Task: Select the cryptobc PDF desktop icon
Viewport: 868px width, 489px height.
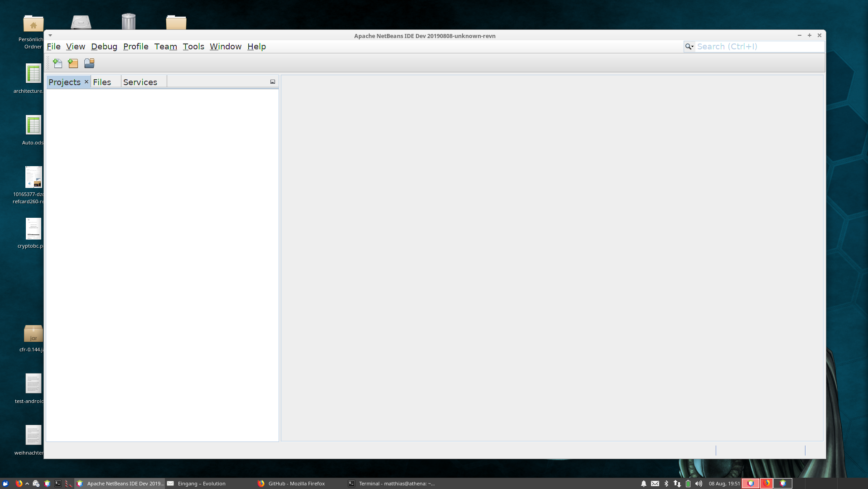Action: pyautogui.click(x=33, y=229)
